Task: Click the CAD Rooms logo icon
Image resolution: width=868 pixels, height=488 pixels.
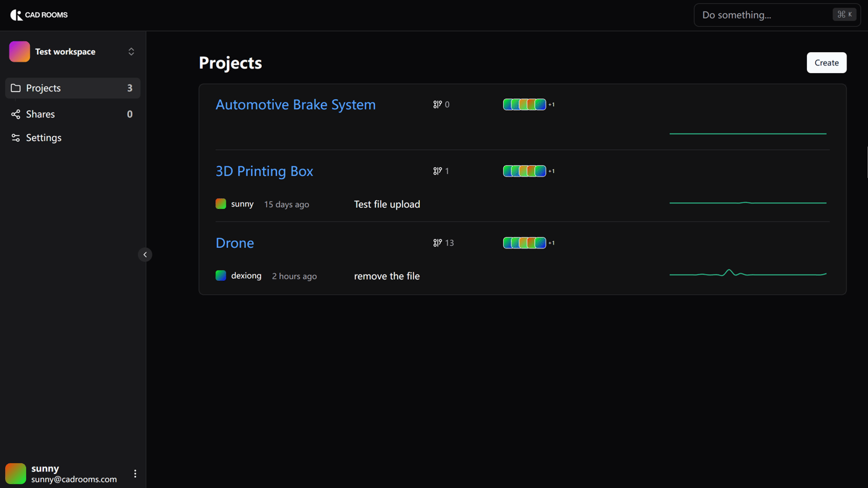Action: 16,15
